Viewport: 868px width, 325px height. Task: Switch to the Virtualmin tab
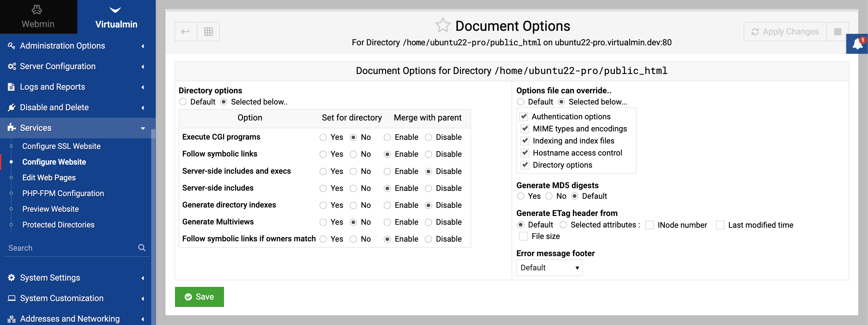tap(116, 24)
